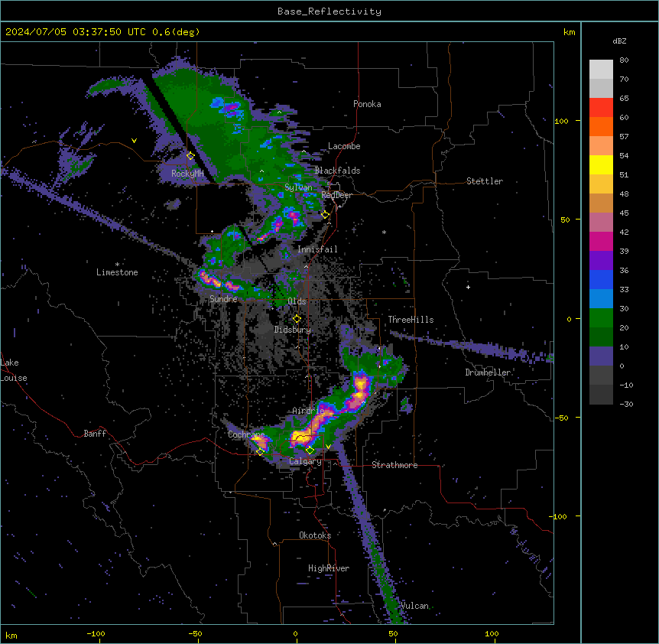Select the red 60-65 dBZ legend color
Viewport: 659px width, 644px height.
[x=601, y=107]
